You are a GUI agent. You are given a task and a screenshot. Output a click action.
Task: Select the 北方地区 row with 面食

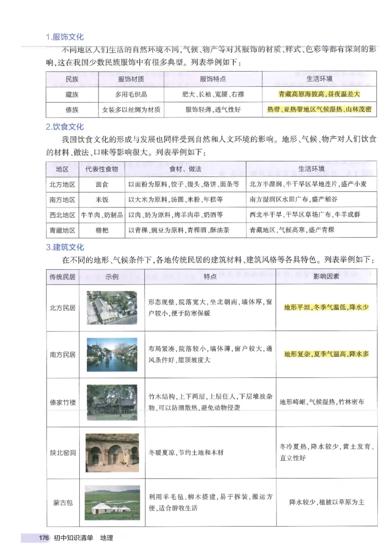[x=64, y=184]
